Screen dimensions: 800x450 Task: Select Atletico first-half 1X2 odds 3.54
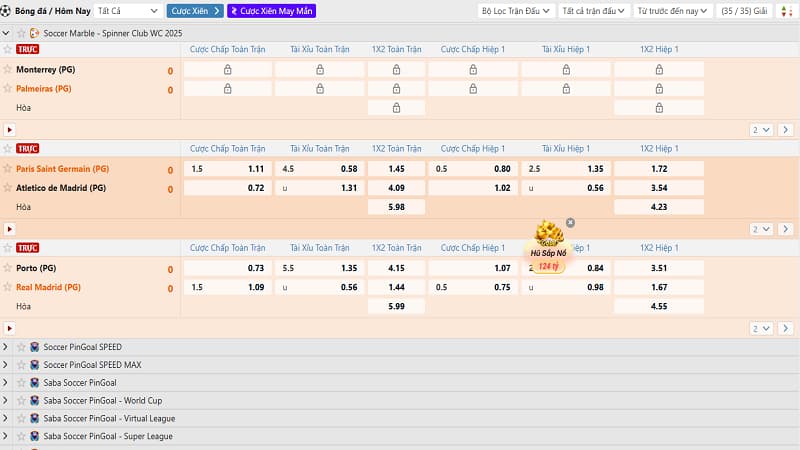pyautogui.click(x=659, y=188)
